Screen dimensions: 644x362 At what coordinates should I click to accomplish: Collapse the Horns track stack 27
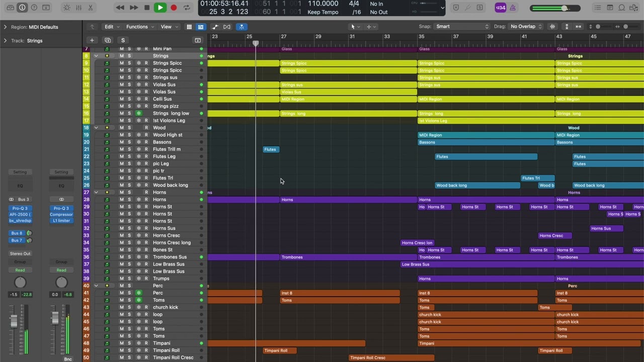pos(96,193)
